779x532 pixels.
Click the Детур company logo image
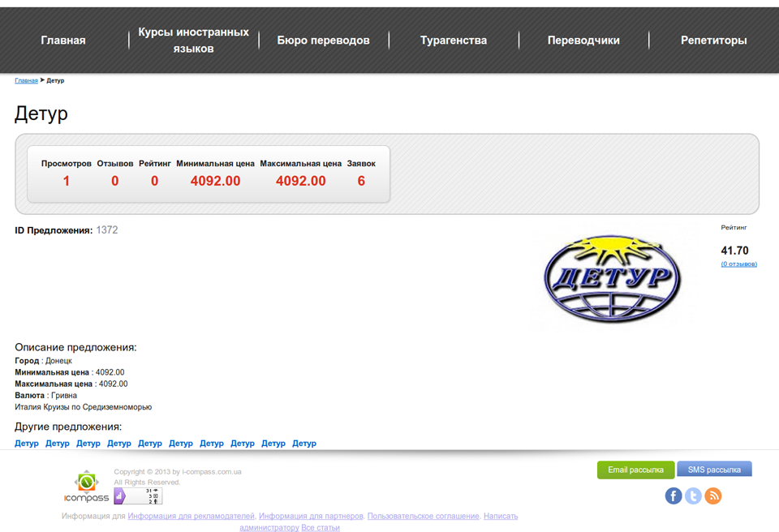(x=612, y=279)
